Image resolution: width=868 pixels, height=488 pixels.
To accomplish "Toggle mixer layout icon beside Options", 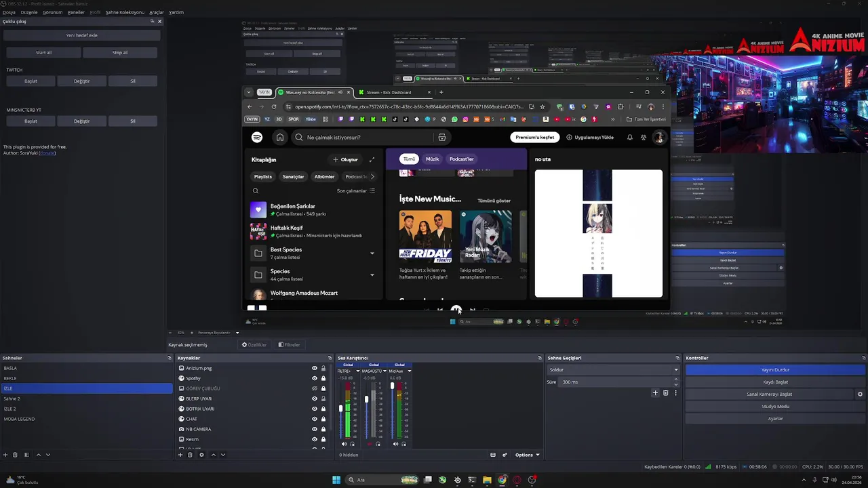I will pos(493,455).
